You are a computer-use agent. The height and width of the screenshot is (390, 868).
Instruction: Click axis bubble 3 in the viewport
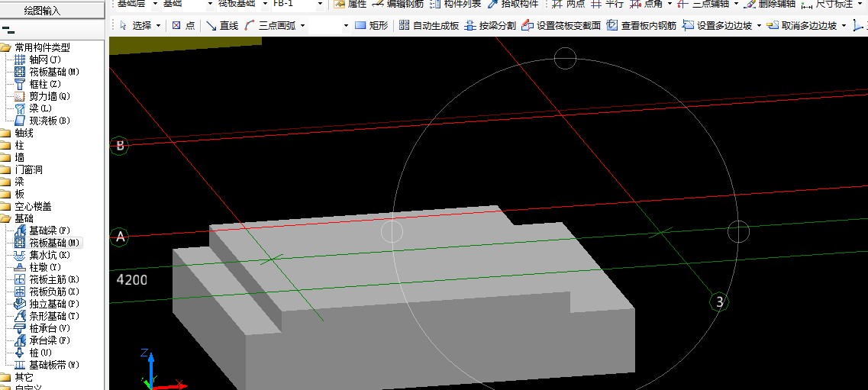(x=719, y=301)
